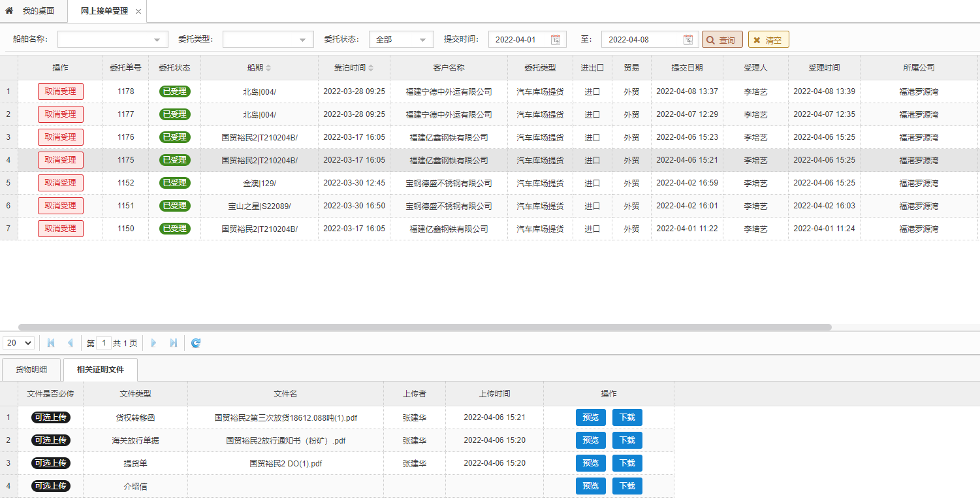Viewport: 980px width, 503px height.
Task: Click the 所属公司 column header
Action: tap(919, 68)
